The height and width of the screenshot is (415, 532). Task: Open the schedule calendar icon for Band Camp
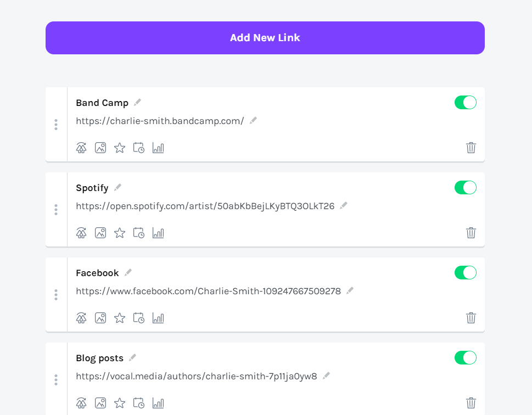tap(139, 148)
